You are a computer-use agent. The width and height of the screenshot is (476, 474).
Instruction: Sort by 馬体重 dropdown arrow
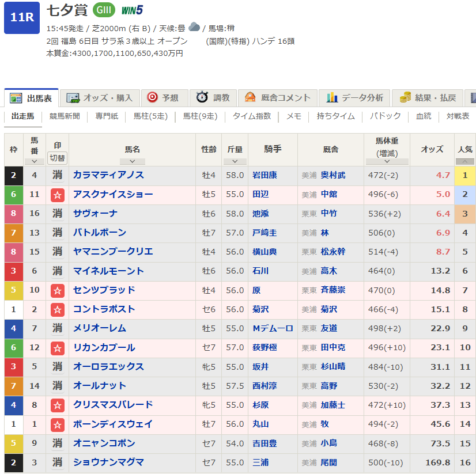pyautogui.click(x=387, y=161)
